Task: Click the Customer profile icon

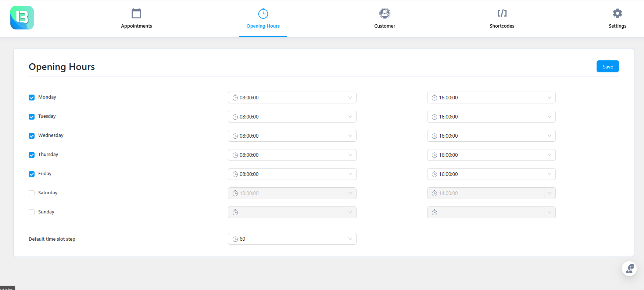Action: (x=385, y=13)
